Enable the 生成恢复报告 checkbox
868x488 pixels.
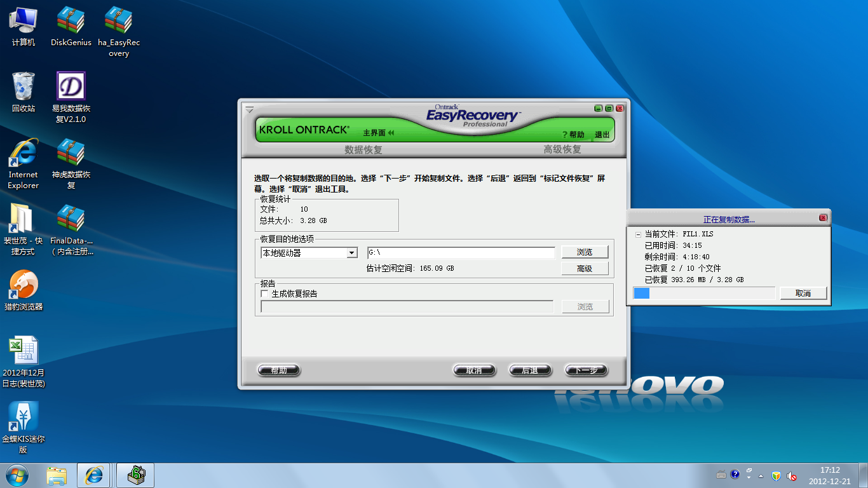[x=265, y=294]
